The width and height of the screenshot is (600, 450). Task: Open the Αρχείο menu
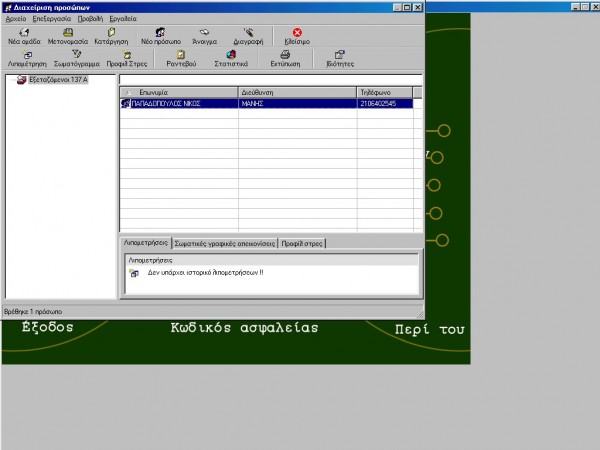coord(16,19)
